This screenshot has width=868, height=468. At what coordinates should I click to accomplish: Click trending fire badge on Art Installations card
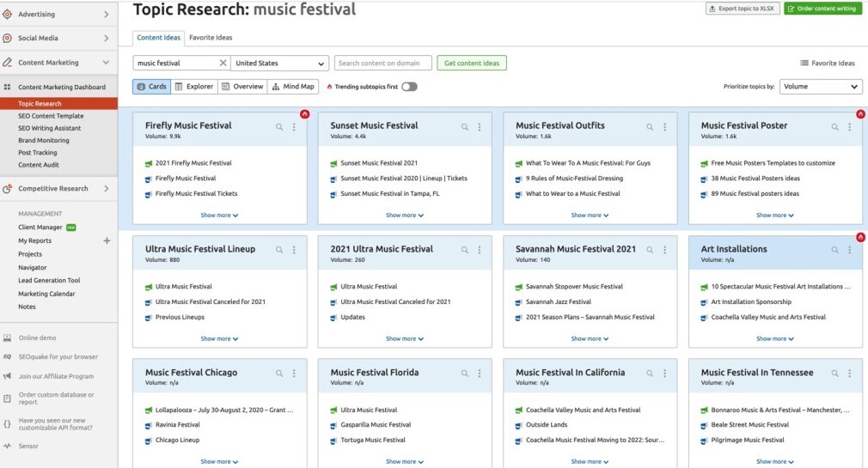(860, 237)
